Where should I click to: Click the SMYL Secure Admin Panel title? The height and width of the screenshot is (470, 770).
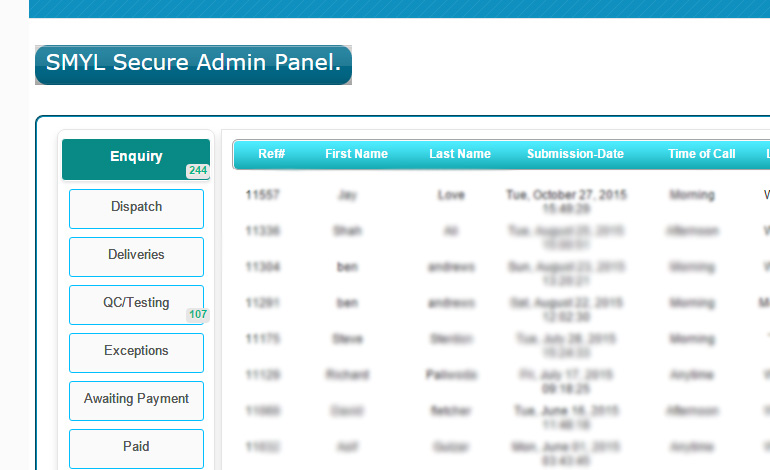(x=193, y=65)
